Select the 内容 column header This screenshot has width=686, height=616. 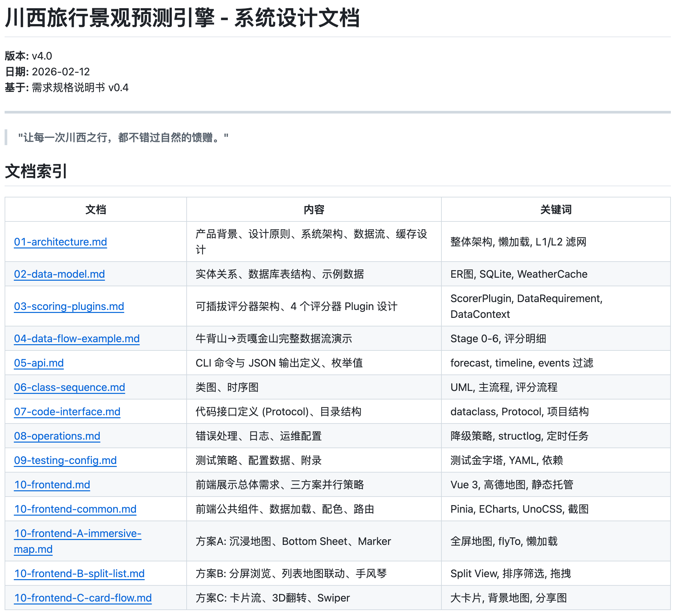[x=314, y=210]
